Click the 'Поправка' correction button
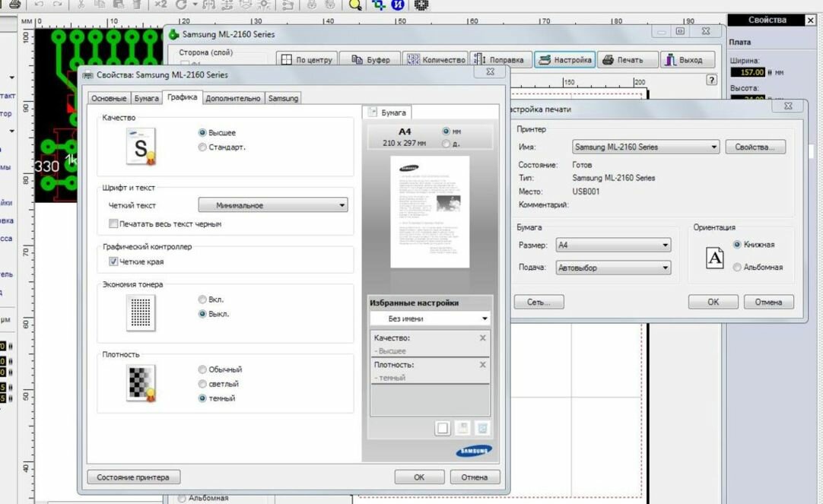 [x=500, y=60]
